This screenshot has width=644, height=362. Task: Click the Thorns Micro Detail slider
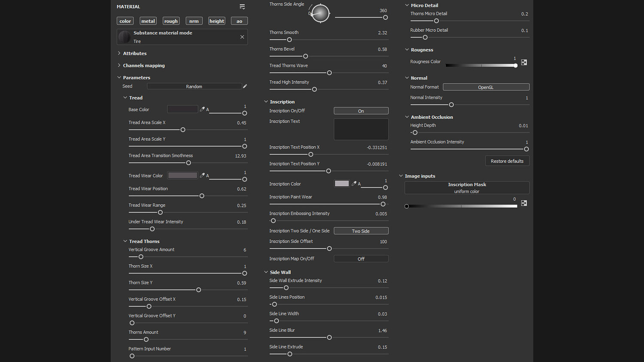click(x=470, y=21)
